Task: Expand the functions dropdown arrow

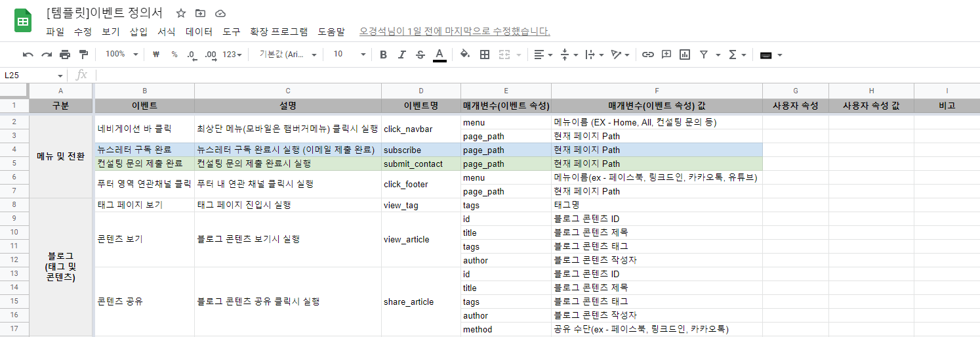Action: tap(745, 55)
